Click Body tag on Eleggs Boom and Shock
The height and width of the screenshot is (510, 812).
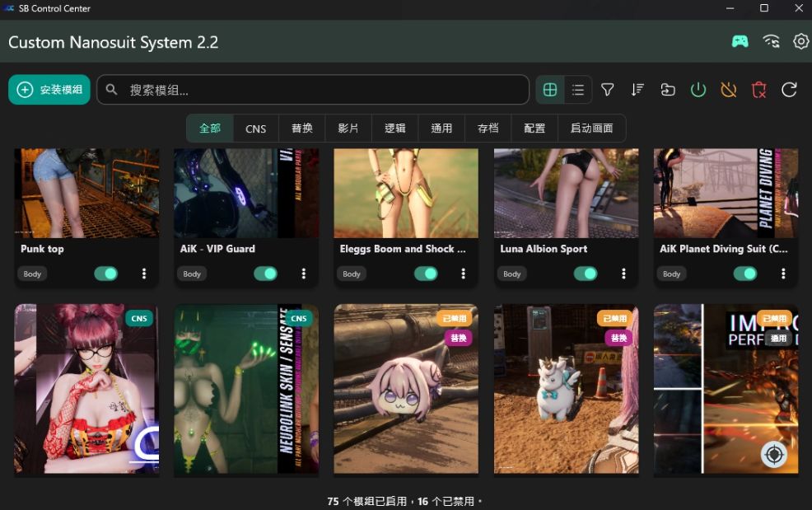tap(351, 274)
